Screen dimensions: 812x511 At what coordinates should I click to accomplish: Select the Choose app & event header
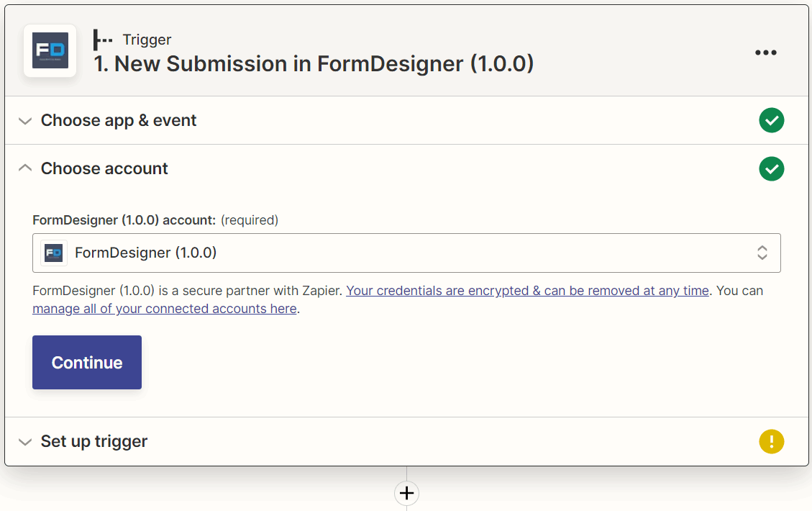[119, 120]
